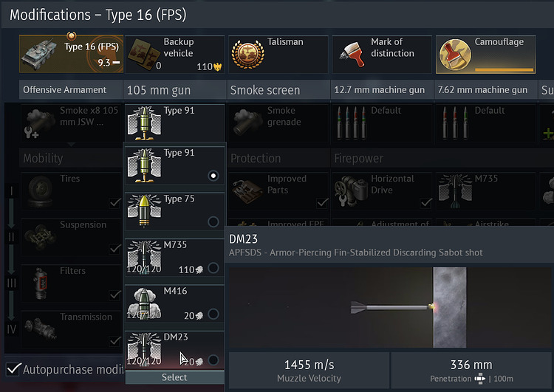
Task: Click the Improved Parts toolbox icon
Action: pos(247,191)
